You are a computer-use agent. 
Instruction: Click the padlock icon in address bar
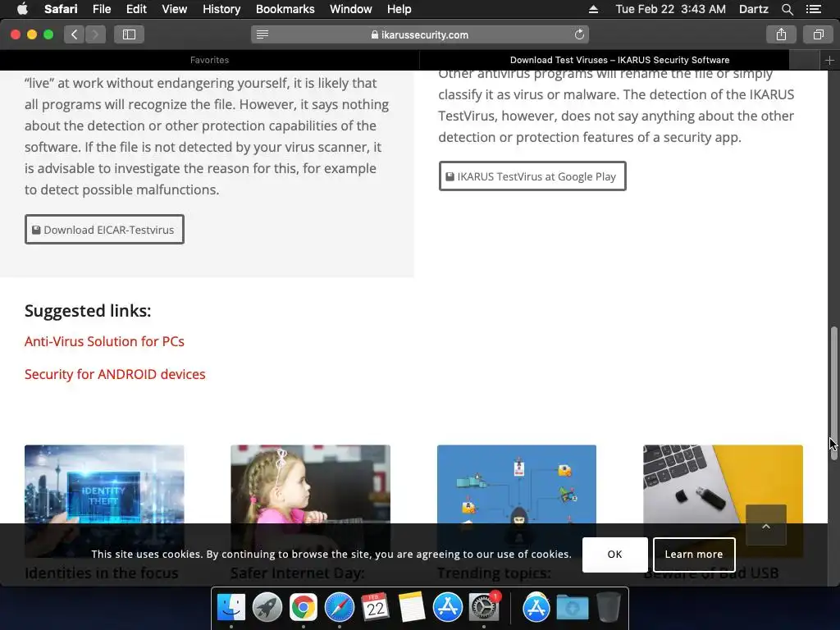(x=374, y=34)
